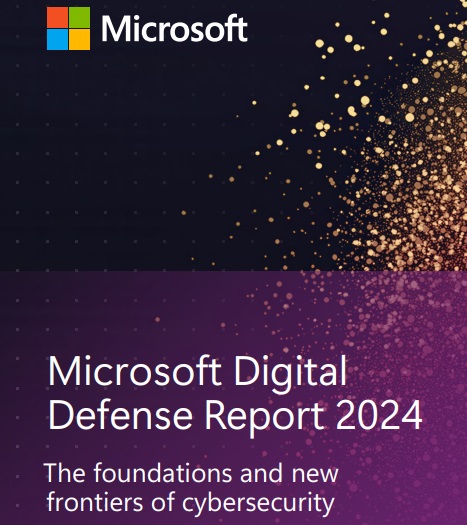Select the red square of the logo

coord(57,17)
